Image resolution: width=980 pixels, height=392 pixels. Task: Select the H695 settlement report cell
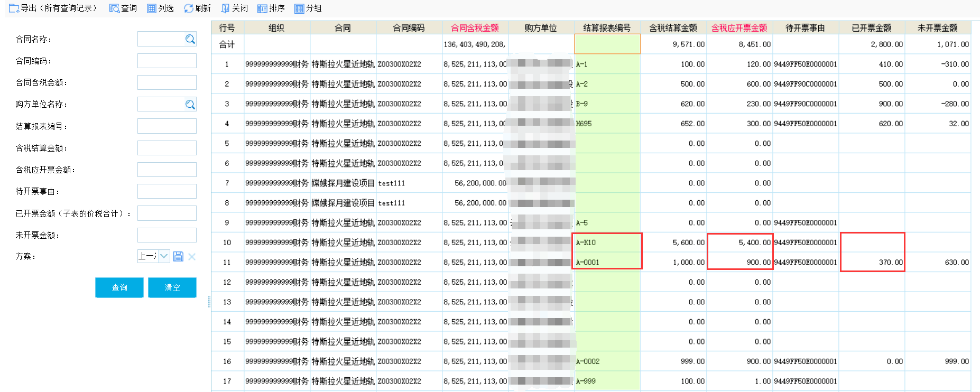[607, 124]
